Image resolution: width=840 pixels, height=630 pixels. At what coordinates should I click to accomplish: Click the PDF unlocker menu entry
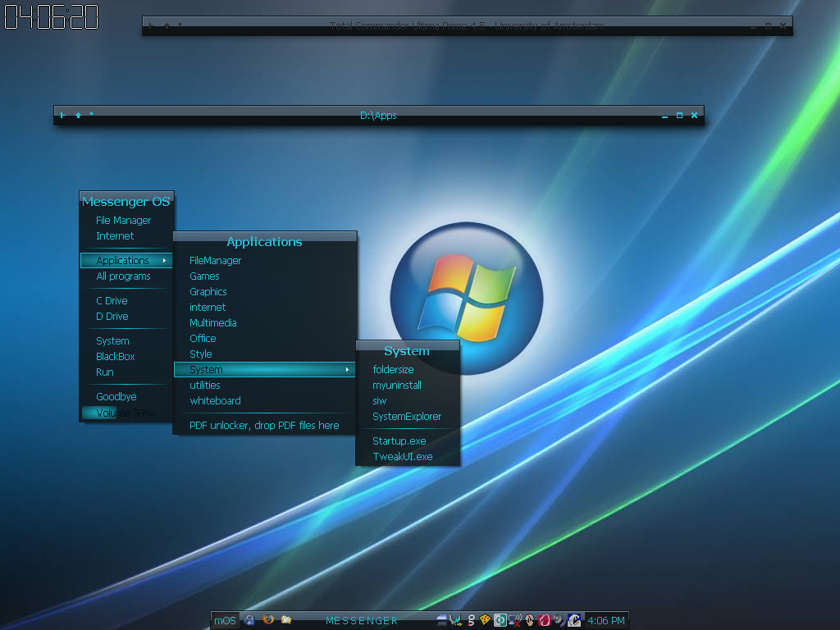coord(264,426)
